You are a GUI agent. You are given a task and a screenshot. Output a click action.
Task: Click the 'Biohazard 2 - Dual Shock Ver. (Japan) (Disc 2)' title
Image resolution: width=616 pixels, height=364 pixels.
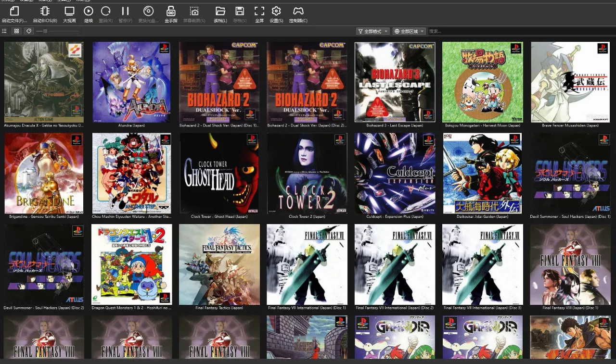pyautogui.click(x=307, y=126)
